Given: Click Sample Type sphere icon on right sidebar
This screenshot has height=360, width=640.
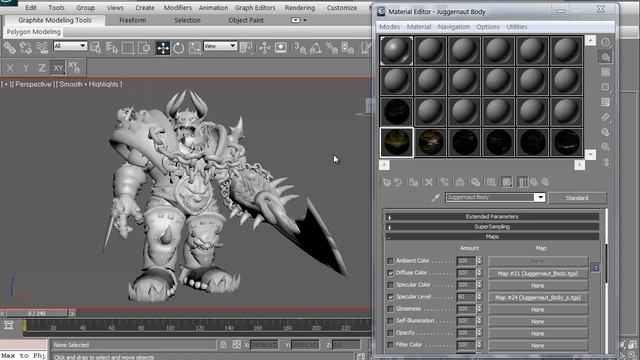Looking at the screenshot, I should coord(605,42).
